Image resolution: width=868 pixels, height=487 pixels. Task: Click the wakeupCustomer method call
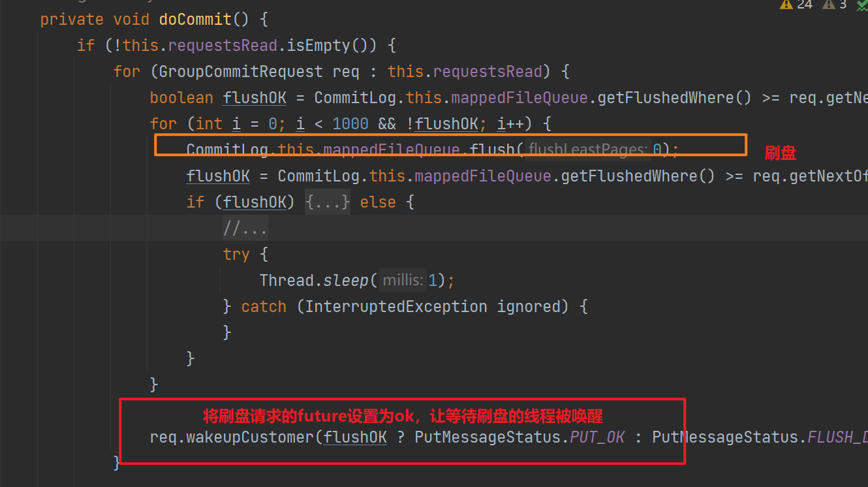(251, 437)
